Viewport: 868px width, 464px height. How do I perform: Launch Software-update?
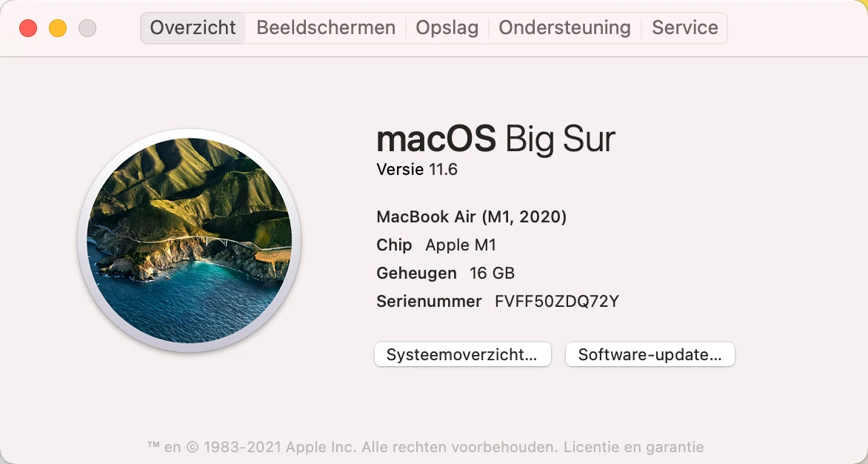tap(650, 354)
